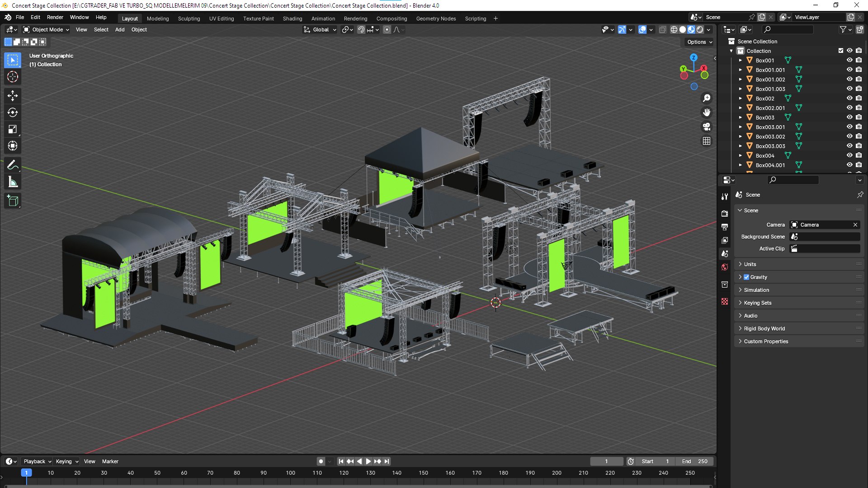Activate the Move tool

(x=13, y=95)
